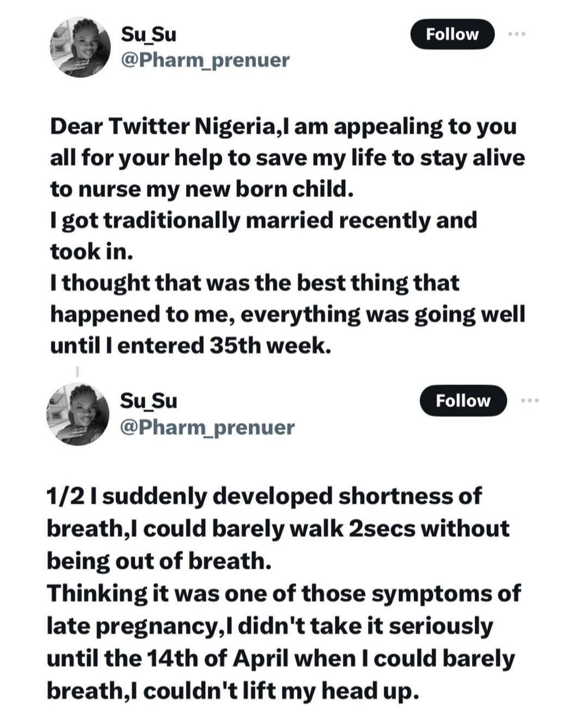Image resolution: width=588 pixels, height=724 pixels.
Task: Select the line 'I got traditionally married recently and'
Action: 264,221
